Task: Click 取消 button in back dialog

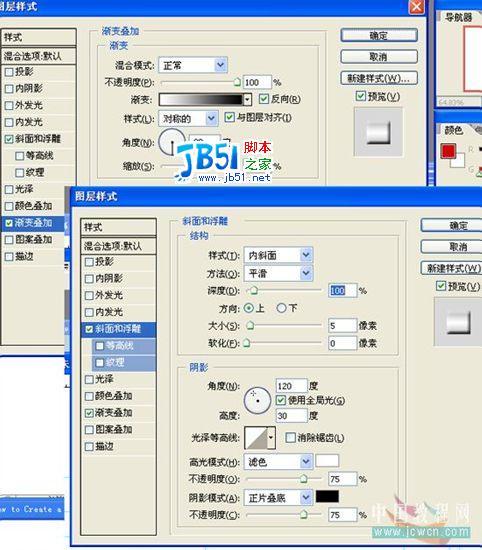Action: pyautogui.click(x=379, y=56)
